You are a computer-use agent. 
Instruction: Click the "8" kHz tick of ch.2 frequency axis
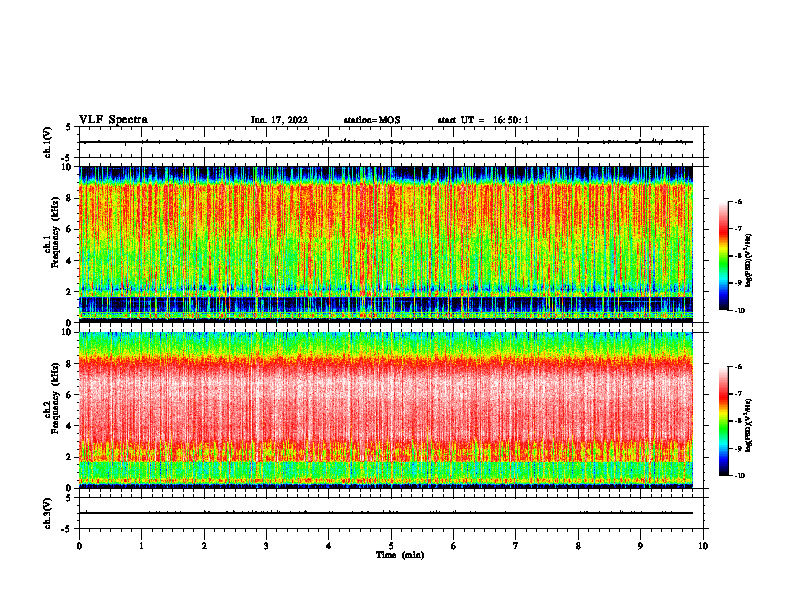click(70, 364)
